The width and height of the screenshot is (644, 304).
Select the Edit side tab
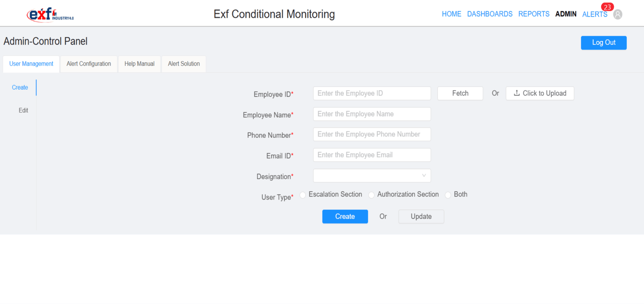pos(23,110)
